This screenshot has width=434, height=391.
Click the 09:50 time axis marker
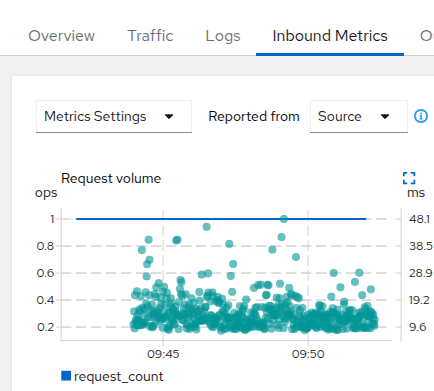pos(308,354)
